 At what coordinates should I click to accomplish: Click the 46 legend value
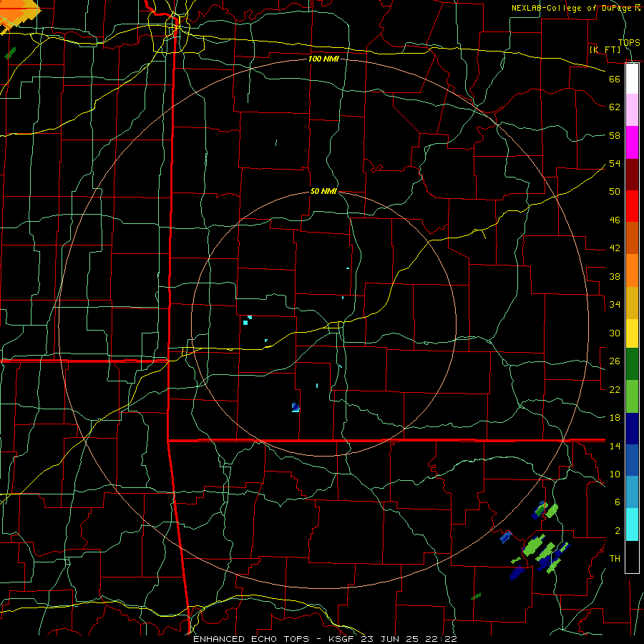pos(615,220)
